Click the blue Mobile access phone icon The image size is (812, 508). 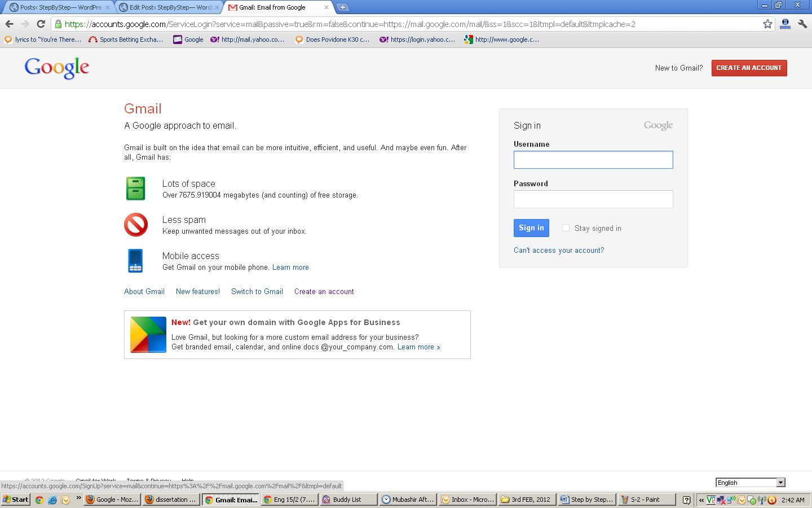[135, 261]
